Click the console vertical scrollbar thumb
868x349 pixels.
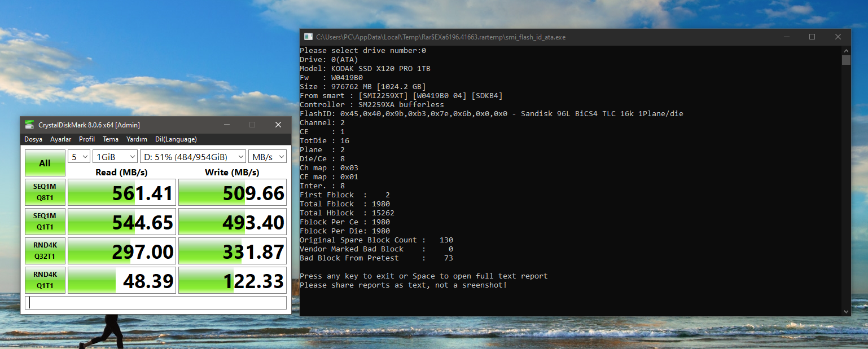[845, 60]
